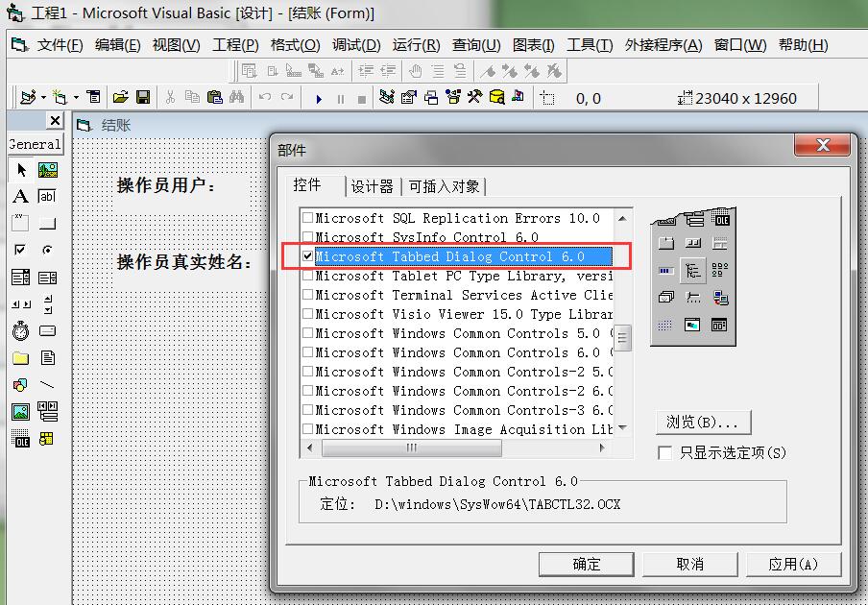This screenshot has width=868, height=605.
Task: Open the 文件(F) menu
Action: point(60,45)
